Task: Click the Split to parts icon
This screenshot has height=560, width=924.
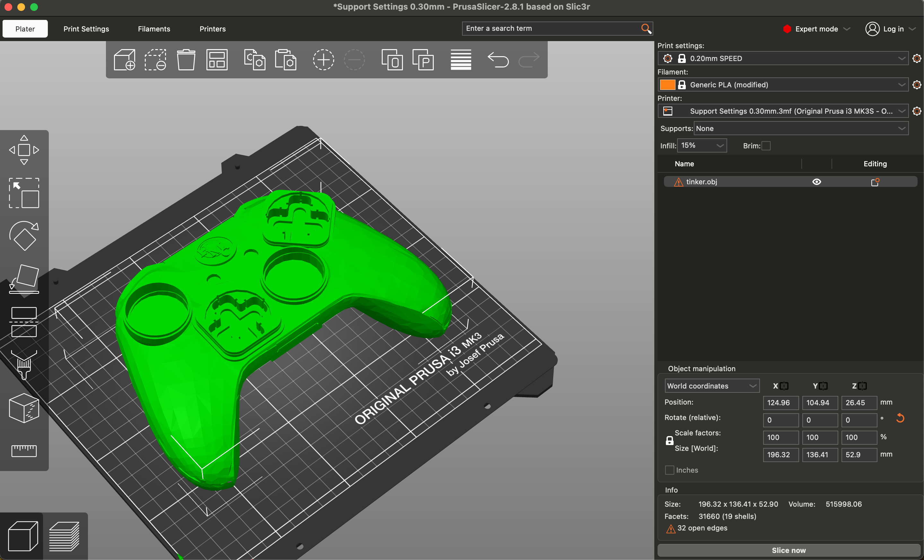Action: coord(423,60)
